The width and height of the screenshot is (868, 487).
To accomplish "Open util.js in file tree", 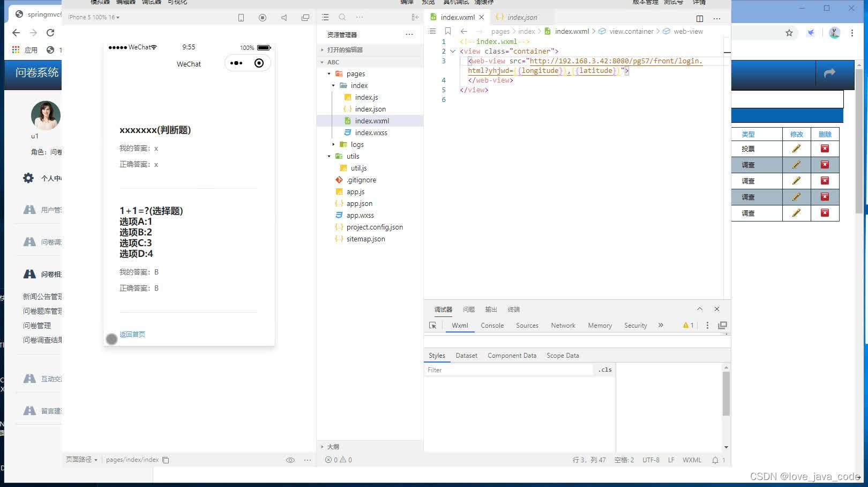I will (x=358, y=168).
